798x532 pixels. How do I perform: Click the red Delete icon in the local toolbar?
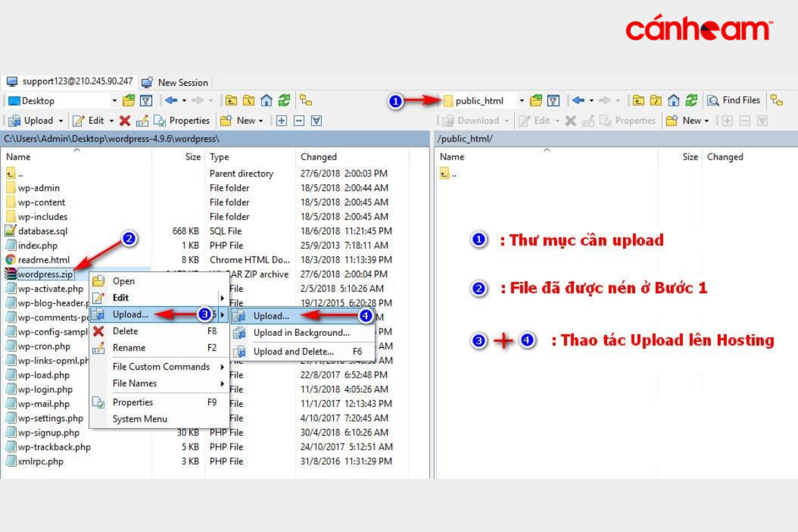[124, 120]
